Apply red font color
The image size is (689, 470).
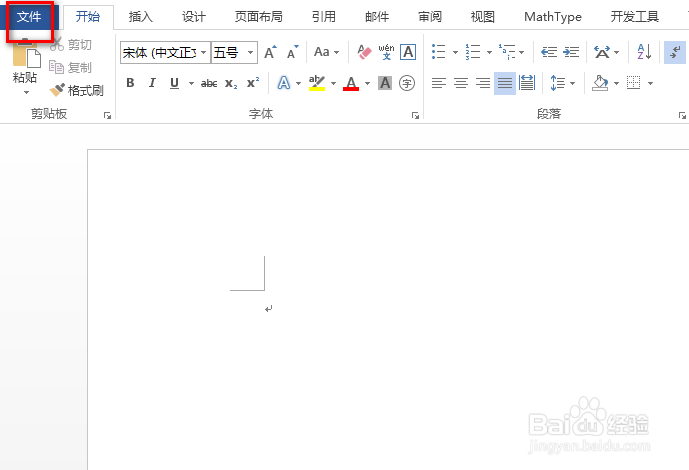click(x=351, y=83)
